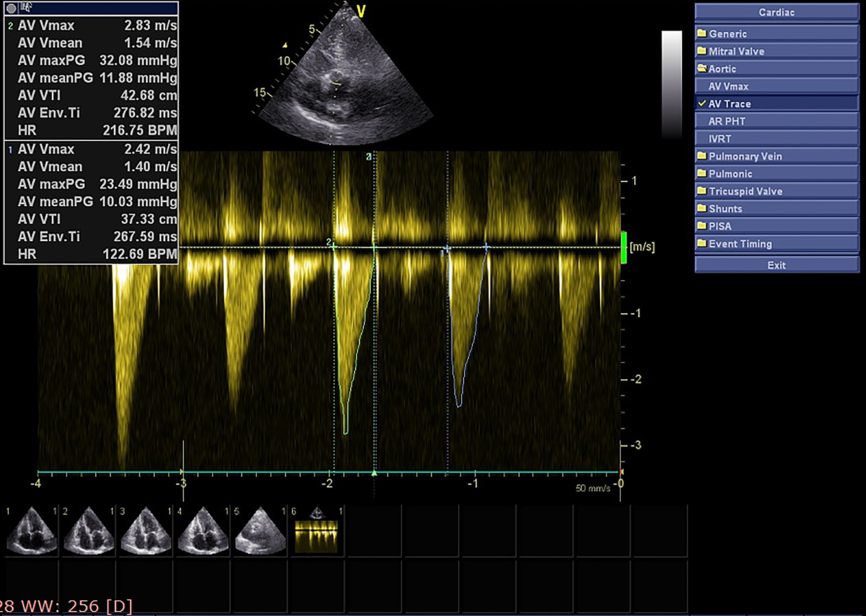Click the round icon atop measurement panel
This screenshot has height=616, width=866.
pos(11,8)
